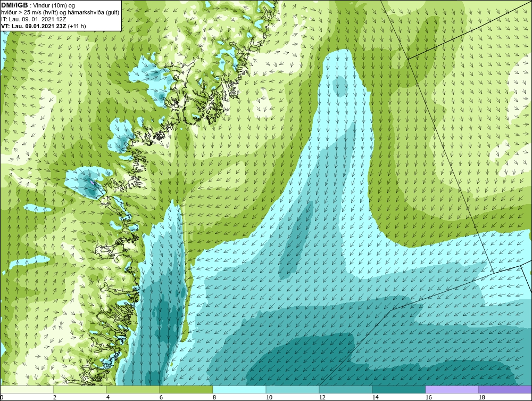Click the legend scale label 12
The image size is (532, 401).
point(322,397)
